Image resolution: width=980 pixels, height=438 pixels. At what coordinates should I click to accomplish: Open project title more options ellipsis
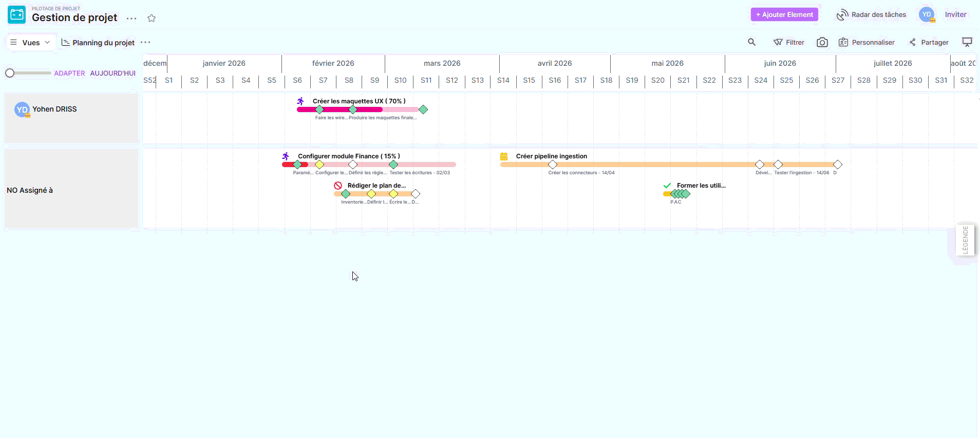click(x=131, y=19)
